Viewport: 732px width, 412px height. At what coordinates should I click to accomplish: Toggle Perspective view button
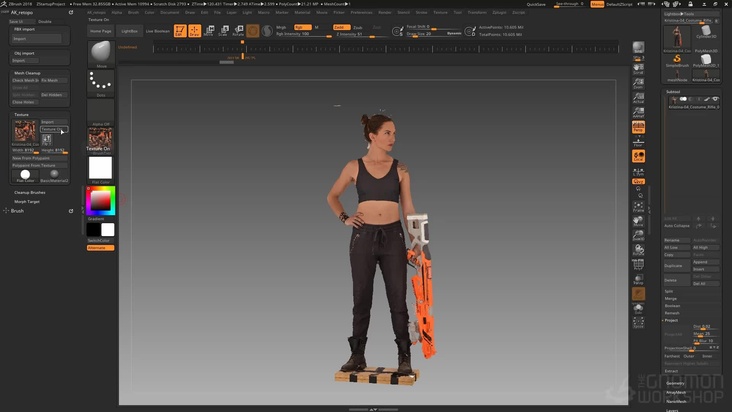coord(638,127)
